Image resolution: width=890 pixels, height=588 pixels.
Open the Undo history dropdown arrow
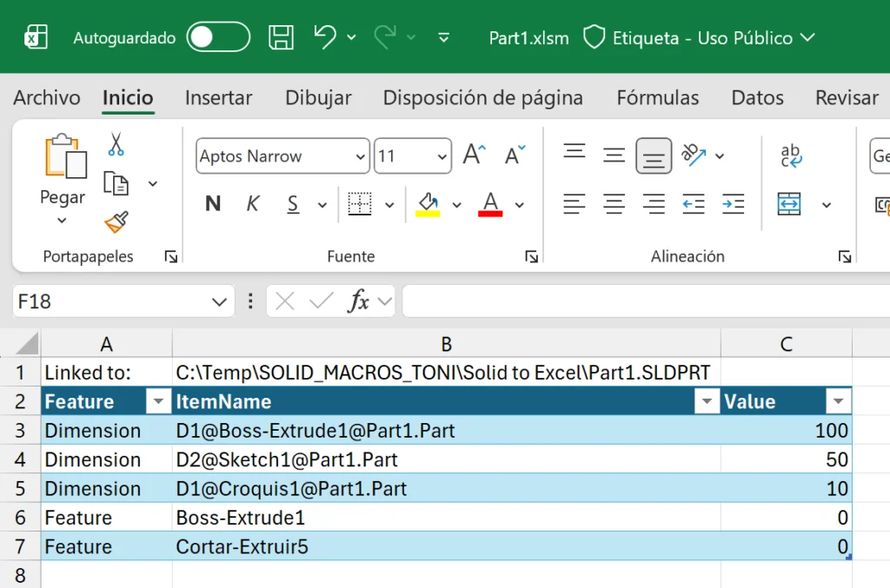[x=351, y=37]
